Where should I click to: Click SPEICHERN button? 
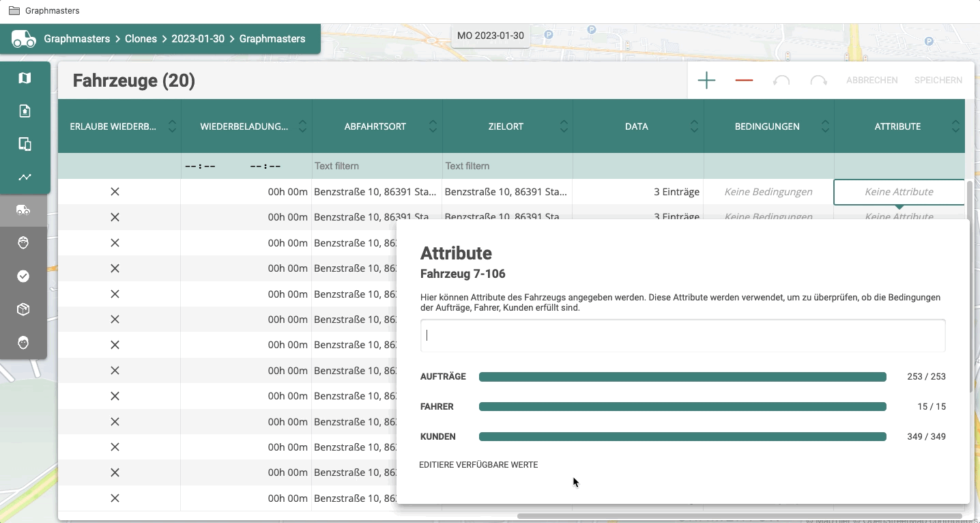coord(938,81)
